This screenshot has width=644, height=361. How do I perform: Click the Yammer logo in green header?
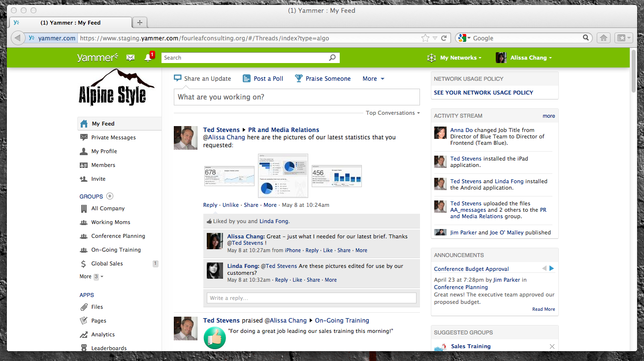click(97, 58)
